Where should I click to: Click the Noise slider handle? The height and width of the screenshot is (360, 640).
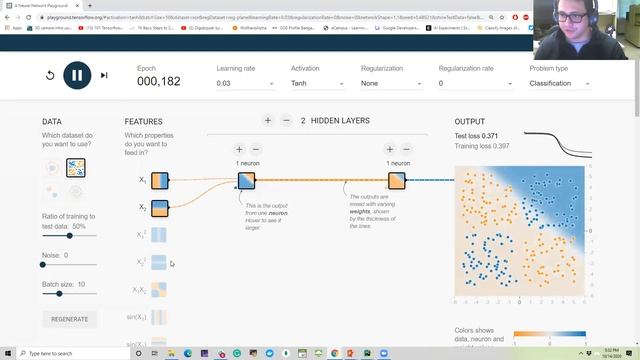[x=43, y=264]
